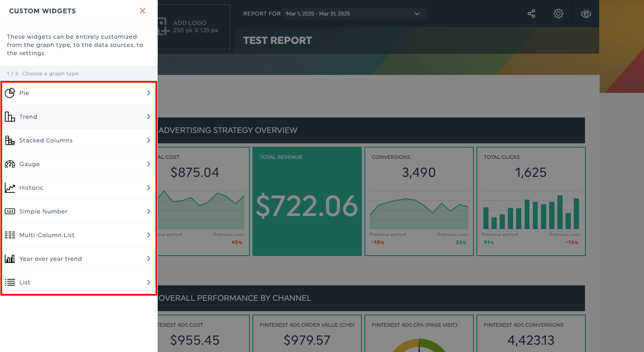Select the Total Revenue green widget
644x352 pixels.
(x=307, y=201)
